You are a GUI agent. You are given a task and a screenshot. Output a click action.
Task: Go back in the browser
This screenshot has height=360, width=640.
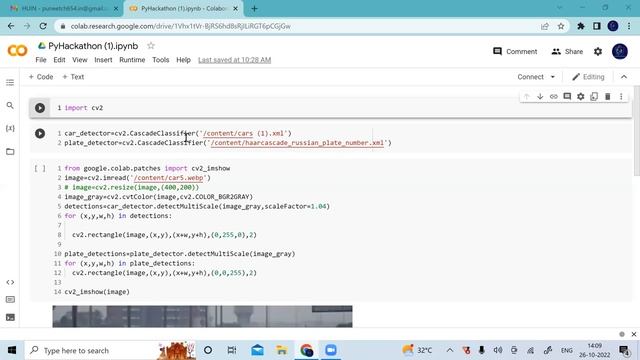tap(11, 26)
